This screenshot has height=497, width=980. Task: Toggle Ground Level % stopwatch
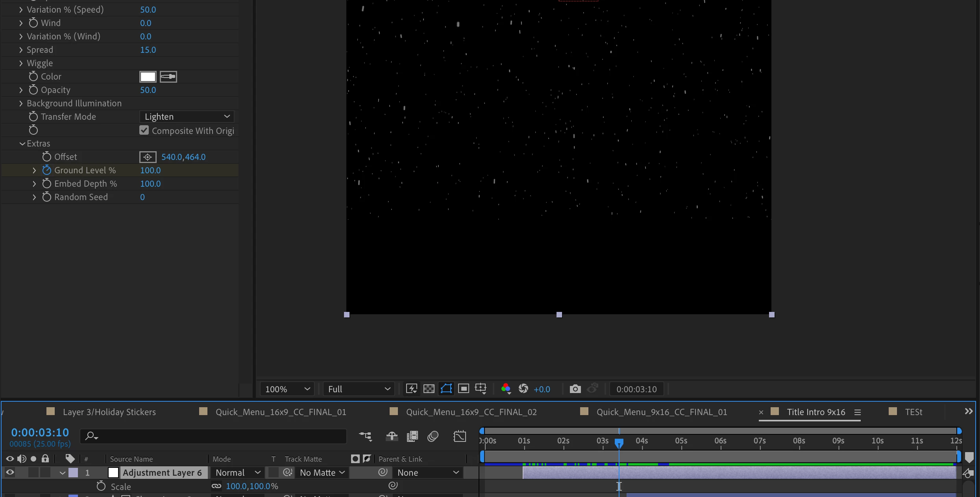[x=47, y=170]
